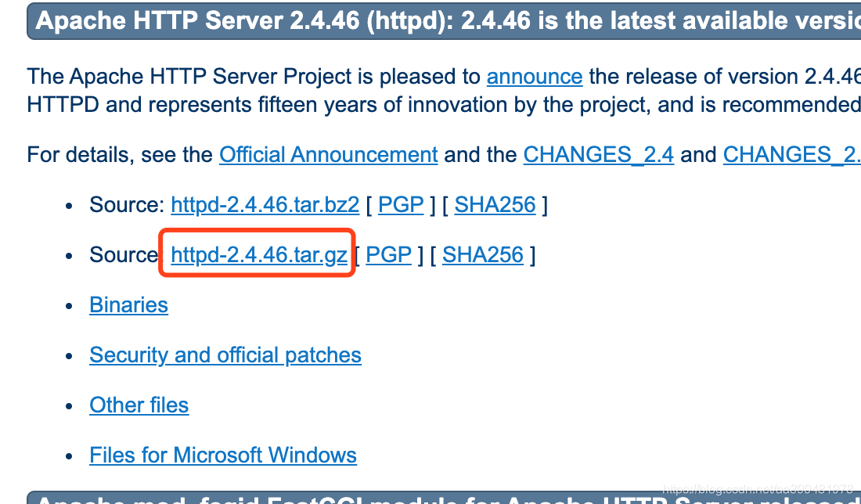Open PGP signature for the tar.gz source
Screen dimensions: 861x504
pos(389,255)
